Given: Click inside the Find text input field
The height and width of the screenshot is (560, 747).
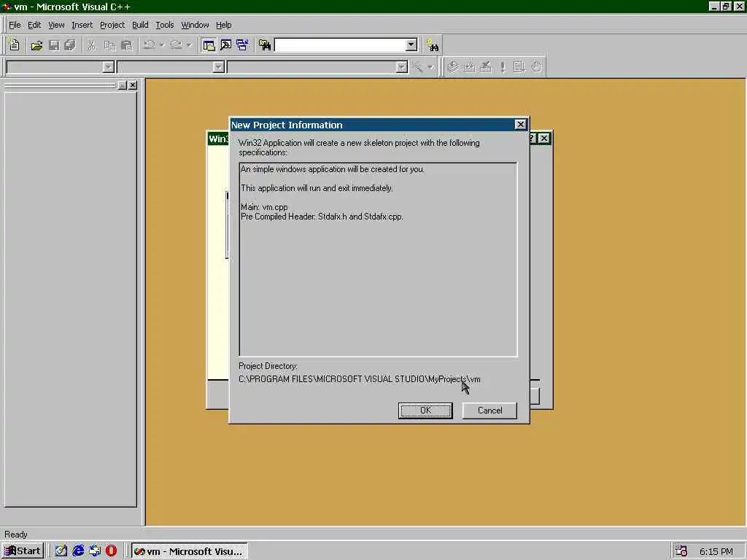Looking at the screenshot, I should 340,45.
